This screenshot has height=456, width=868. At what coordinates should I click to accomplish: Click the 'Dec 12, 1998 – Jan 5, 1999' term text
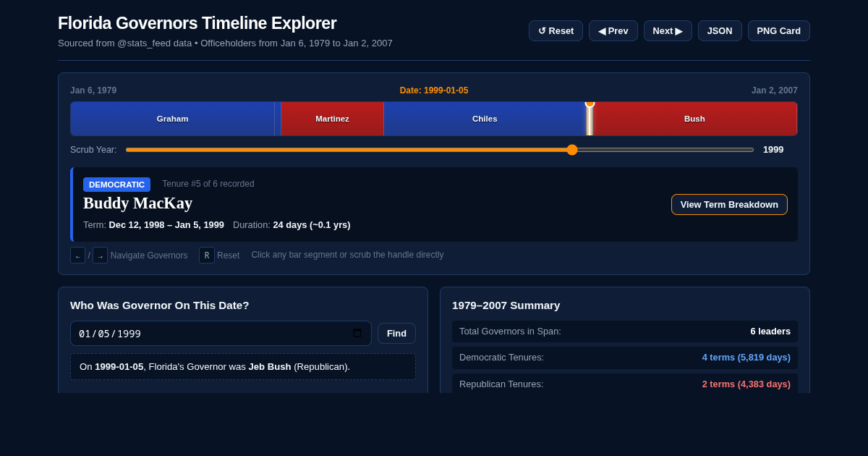[166, 225]
